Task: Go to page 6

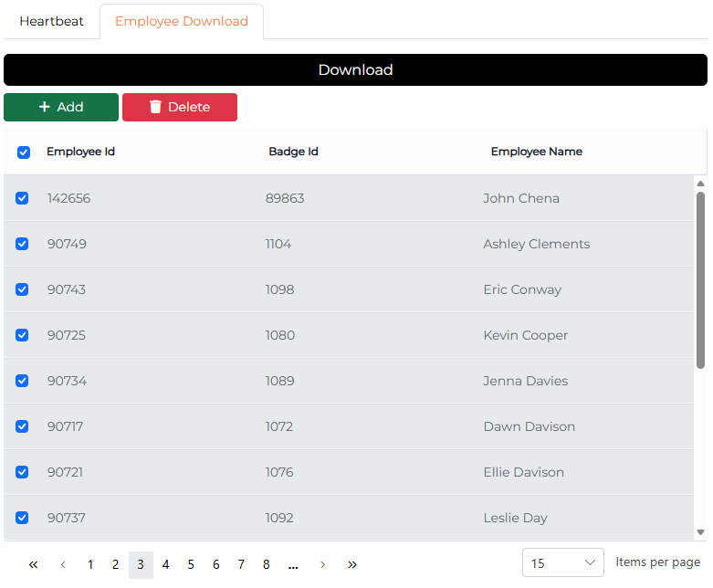Action: (216, 565)
